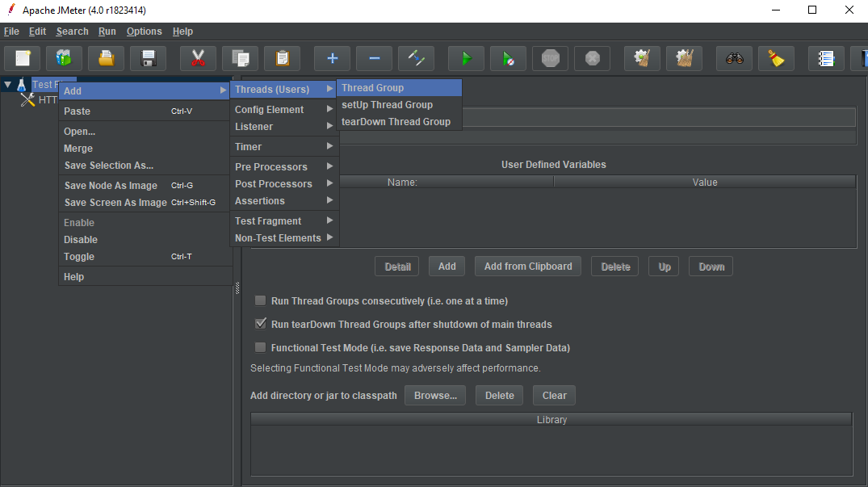Click the Value column header
Screen dimensions: 868x487
click(704, 183)
